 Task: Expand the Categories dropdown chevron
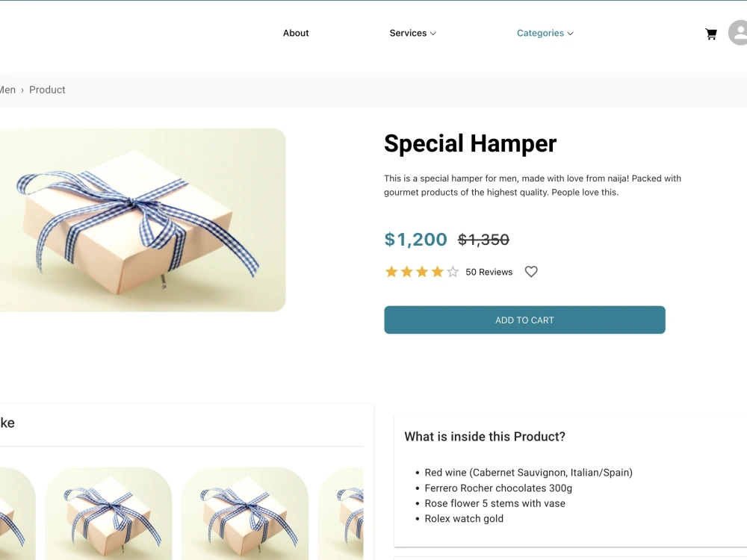pyautogui.click(x=570, y=34)
